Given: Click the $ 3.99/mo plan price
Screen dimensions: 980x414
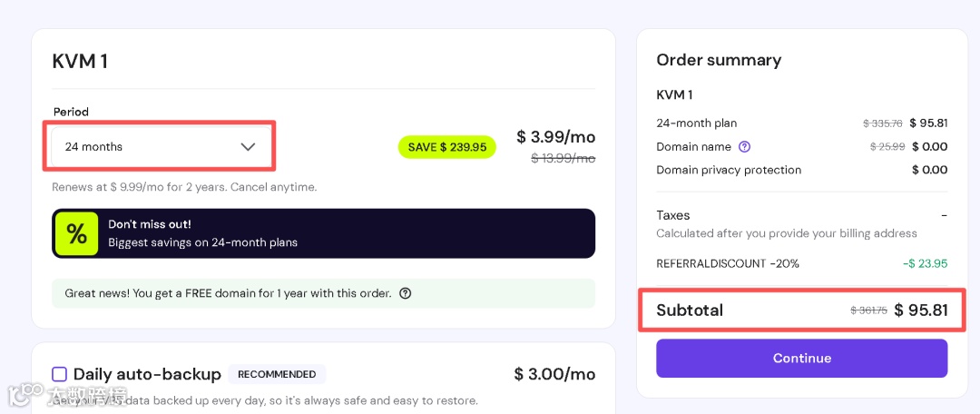Looking at the screenshot, I should coord(555,137).
